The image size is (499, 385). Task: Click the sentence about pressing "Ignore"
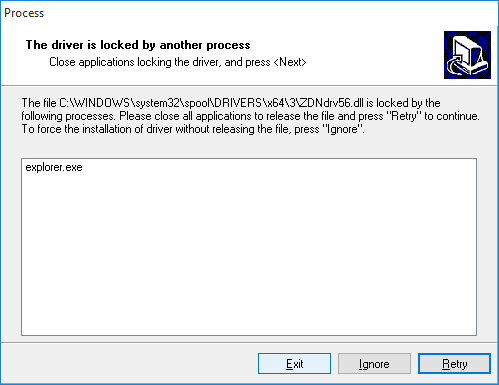click(x=193, y=129)
